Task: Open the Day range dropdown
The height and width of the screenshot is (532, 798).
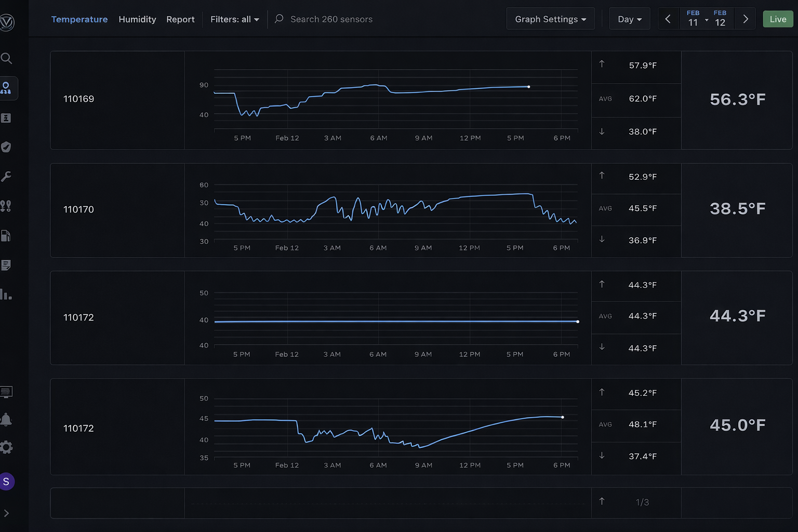Action: [629, 19]
